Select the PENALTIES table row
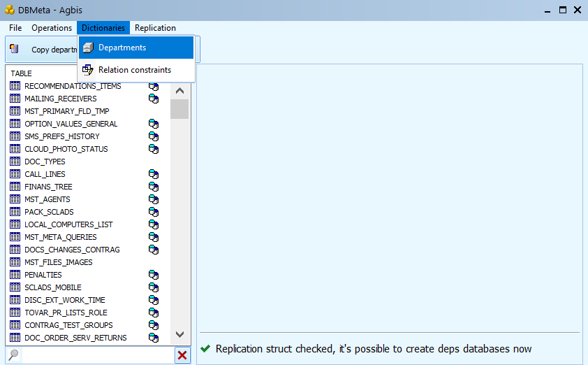This screenshot has height=365, width=588. tap(88, 275)
